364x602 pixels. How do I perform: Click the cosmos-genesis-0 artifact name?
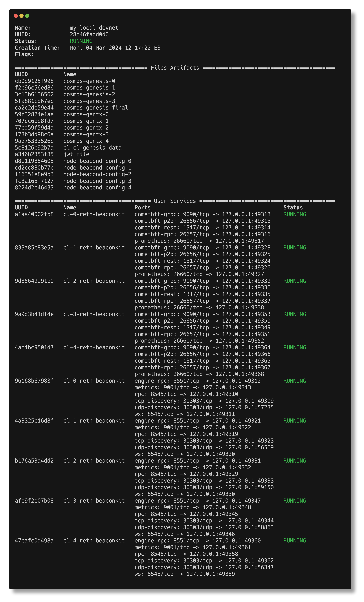click(x=89, y=81)
